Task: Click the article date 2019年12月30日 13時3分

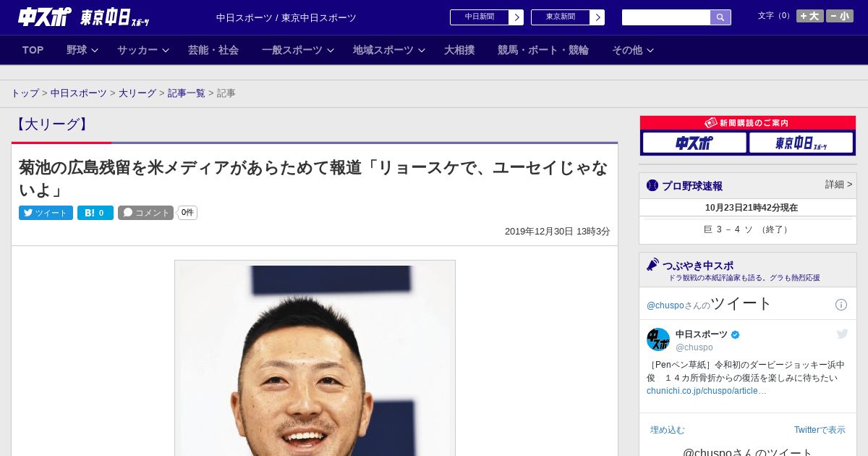Action: pyautogui.click(x=558, y=232)
